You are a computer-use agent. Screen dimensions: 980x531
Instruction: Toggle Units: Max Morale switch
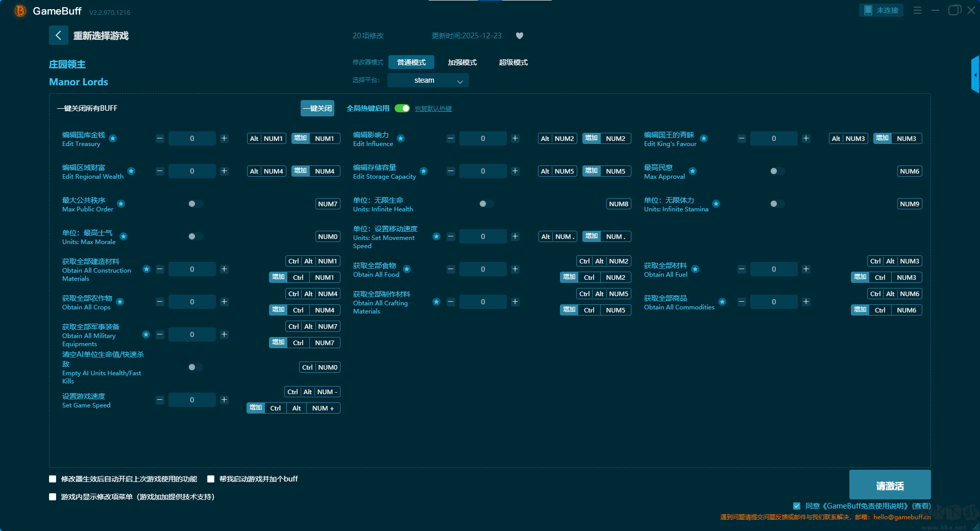[195, 236]
